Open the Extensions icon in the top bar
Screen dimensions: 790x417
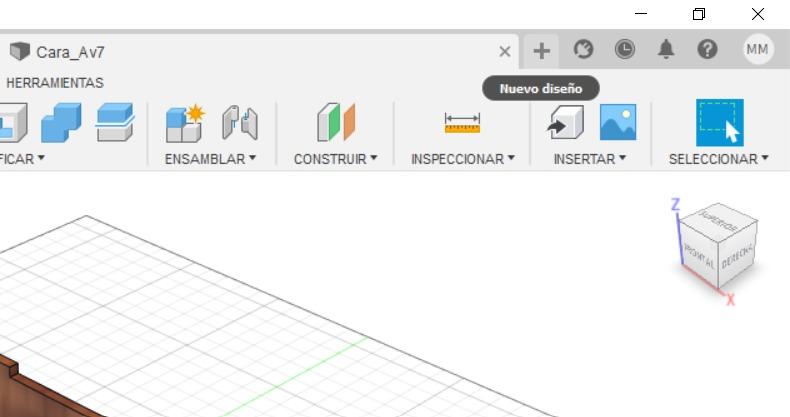point(583,49)
